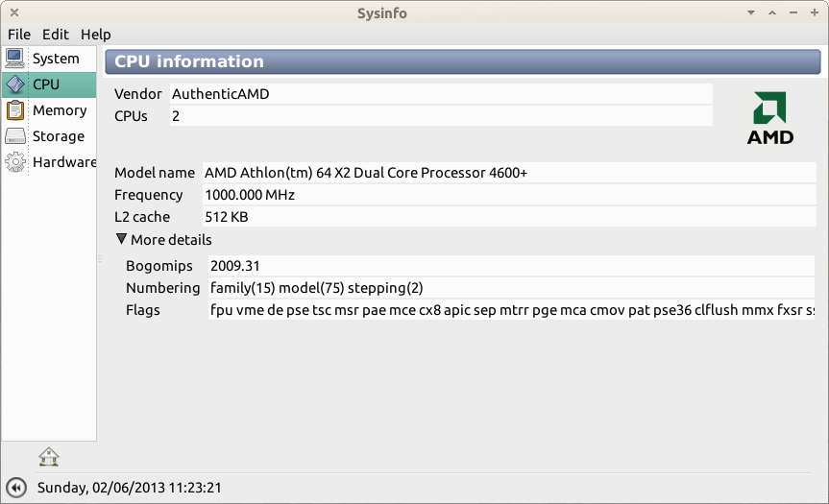Click the sidebar pane splitter handle
This screenshot has width=829, height=504.
coord(100,259)
